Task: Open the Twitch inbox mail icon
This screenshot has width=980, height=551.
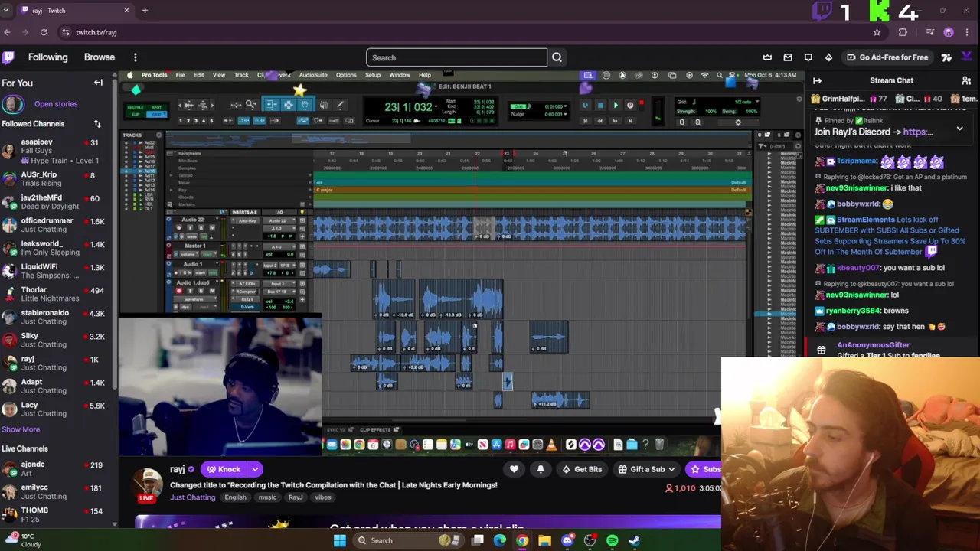Action: 788,57
